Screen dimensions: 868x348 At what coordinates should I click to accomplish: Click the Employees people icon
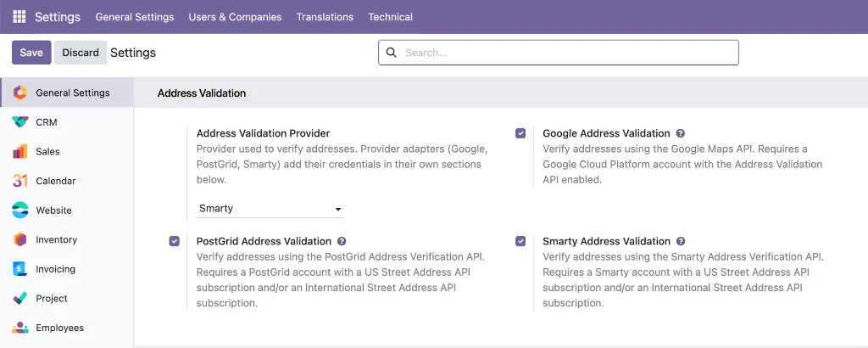[x=20, y=328]
